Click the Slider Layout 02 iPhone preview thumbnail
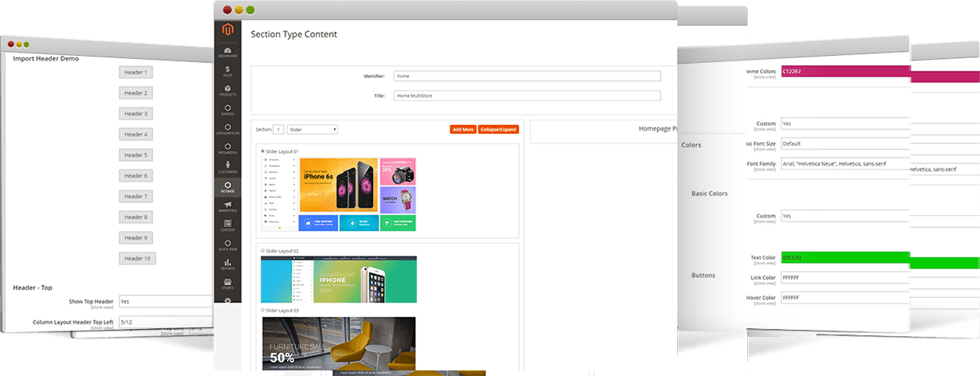The height and width of the screenshot is (376, 980). tap(339, 279)
